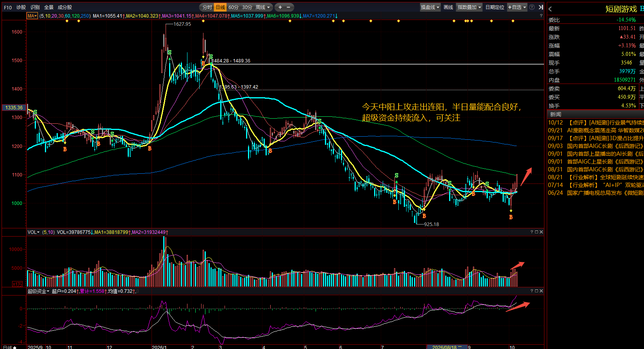644x349 pixels.
Task: Maximize the VOL indicator panel
Action: [537, 232]
